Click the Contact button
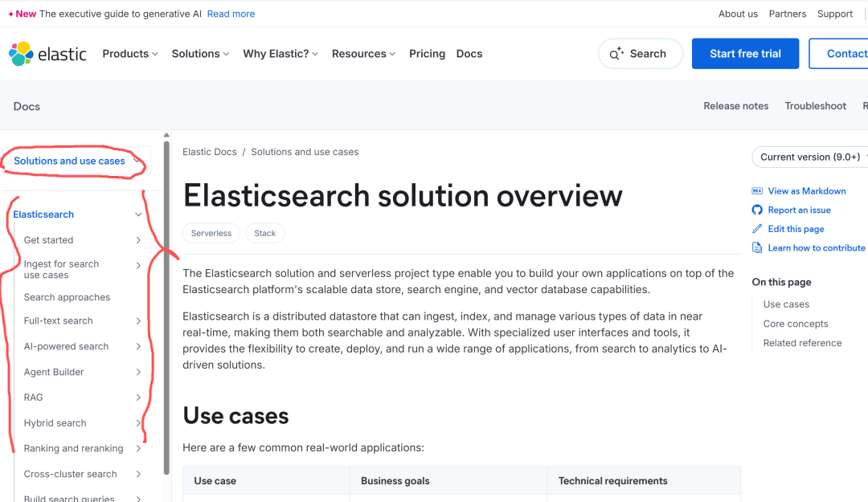 coord(838,54)
